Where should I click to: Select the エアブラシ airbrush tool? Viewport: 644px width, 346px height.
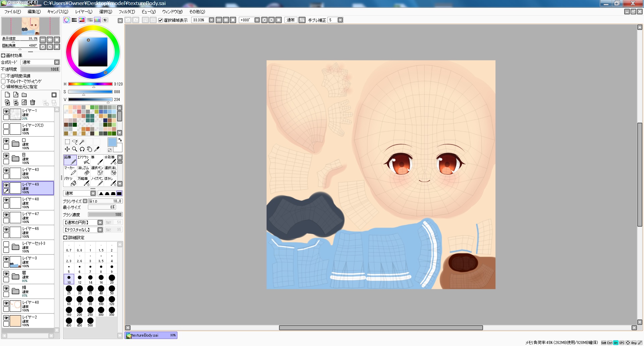[x=84, y=160]
